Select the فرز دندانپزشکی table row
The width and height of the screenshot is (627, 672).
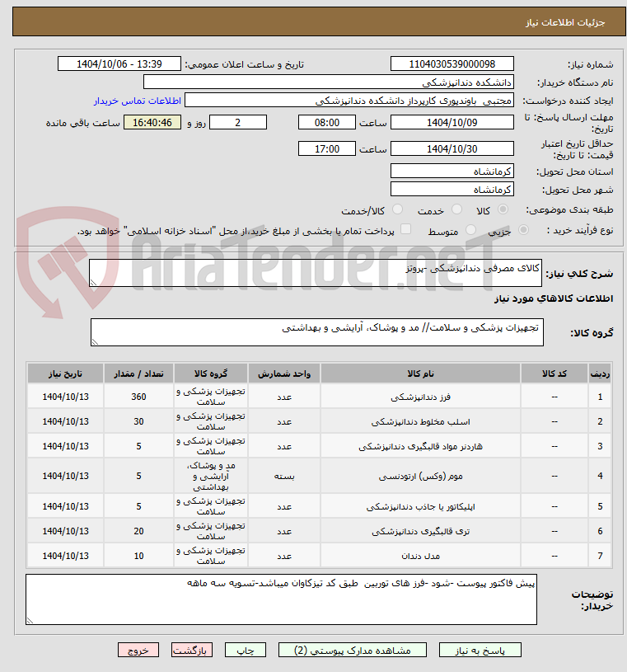(x=319, y=397)
